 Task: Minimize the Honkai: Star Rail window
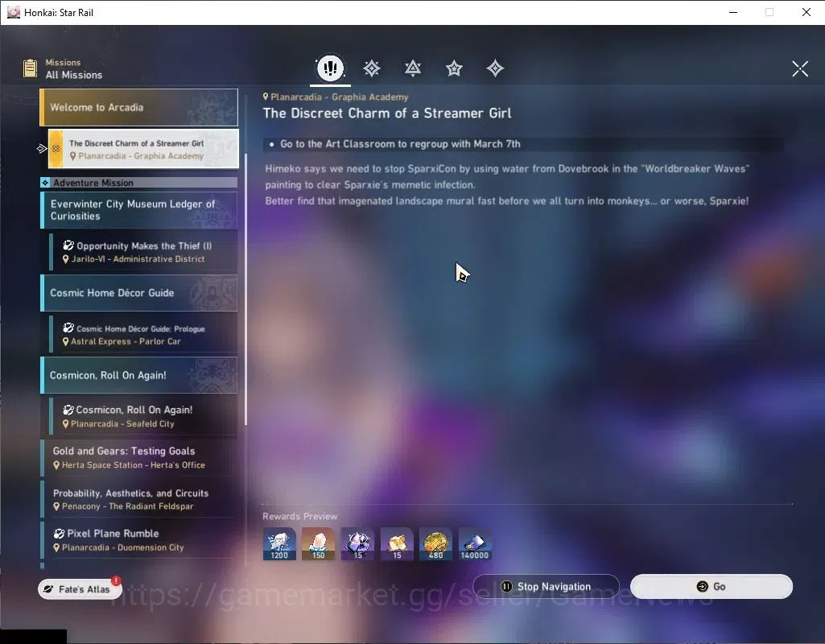tap(733, 12)
